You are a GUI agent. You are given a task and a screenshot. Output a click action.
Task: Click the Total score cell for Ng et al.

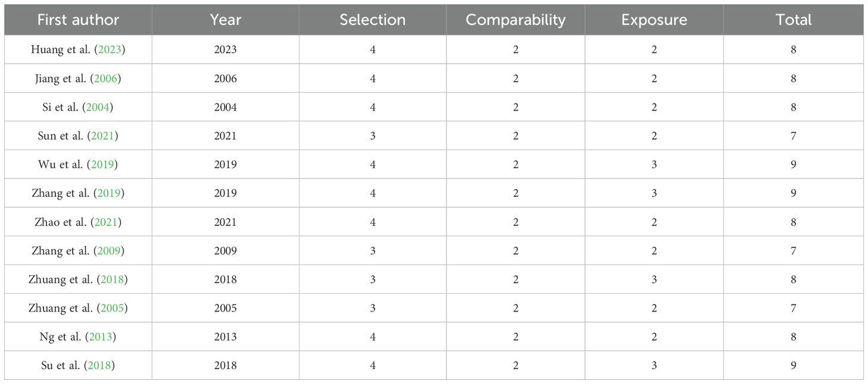coord(793,337)
